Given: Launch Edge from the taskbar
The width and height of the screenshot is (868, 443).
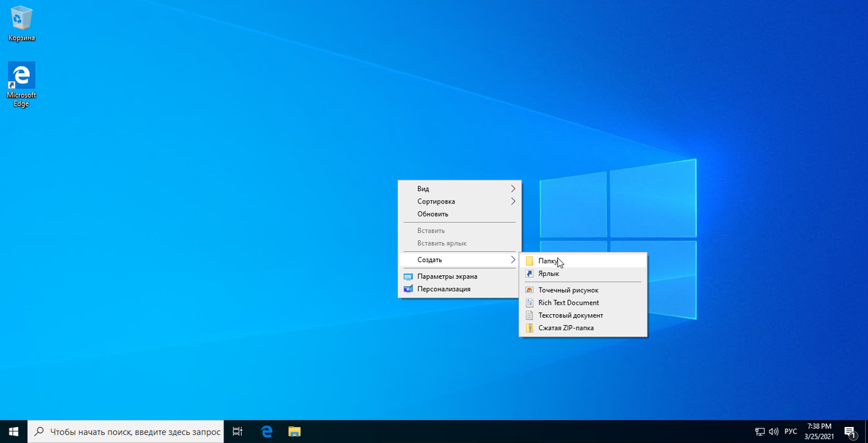Looking at the screenshot, I should (x=266, y=431).
